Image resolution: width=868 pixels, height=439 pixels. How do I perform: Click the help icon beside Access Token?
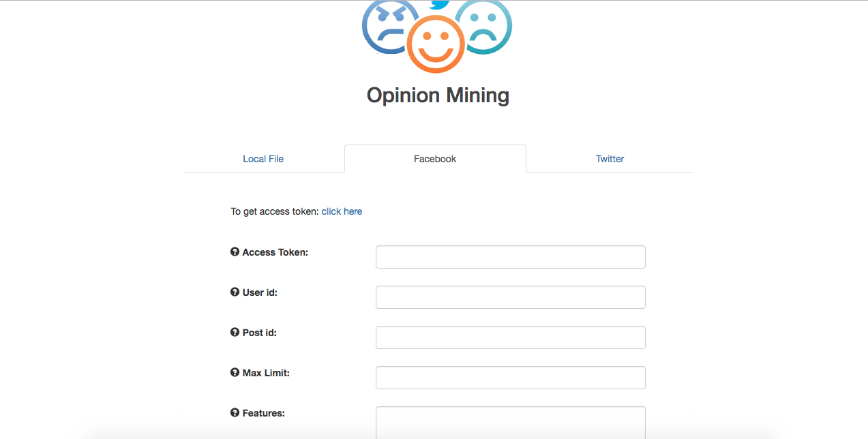[235, 252]
